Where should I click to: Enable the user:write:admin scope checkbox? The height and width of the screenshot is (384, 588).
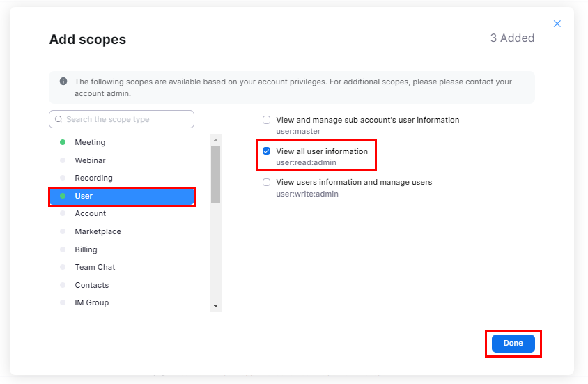tap(266, 183)
